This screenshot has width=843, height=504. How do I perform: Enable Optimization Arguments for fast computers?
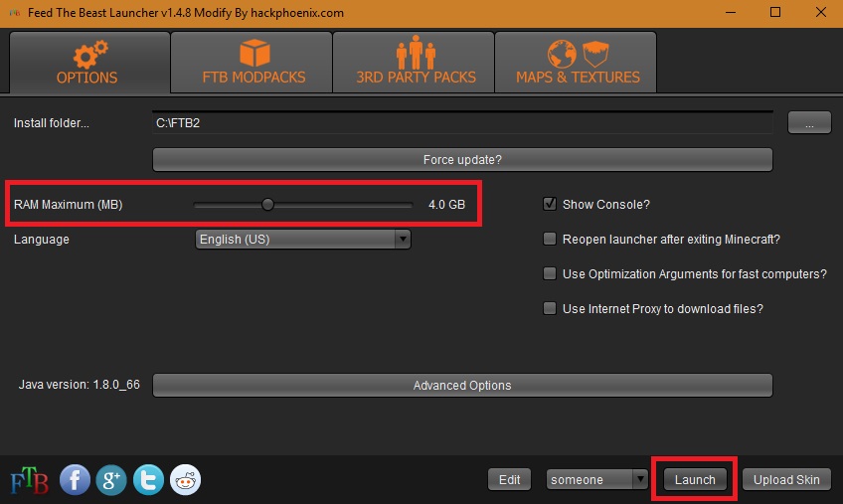(550, 273)
